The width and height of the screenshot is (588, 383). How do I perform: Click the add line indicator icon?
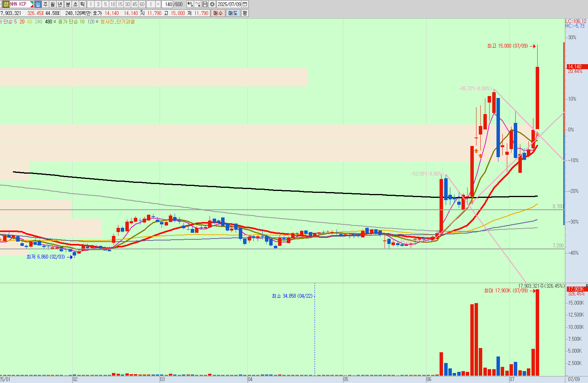(x=198, y=4)
